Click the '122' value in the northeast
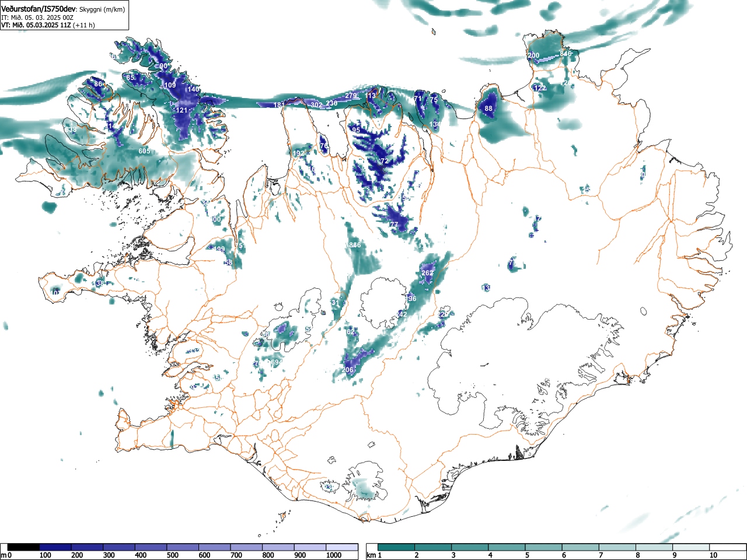The height and width of the screenshot is (560, 747). point(540,88)
